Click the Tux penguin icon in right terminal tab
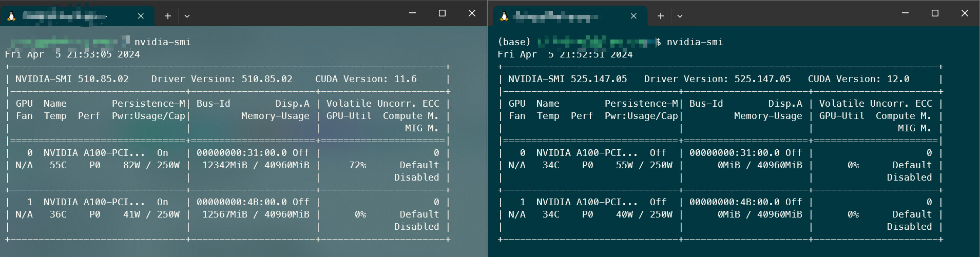 (x=504, y=16)
